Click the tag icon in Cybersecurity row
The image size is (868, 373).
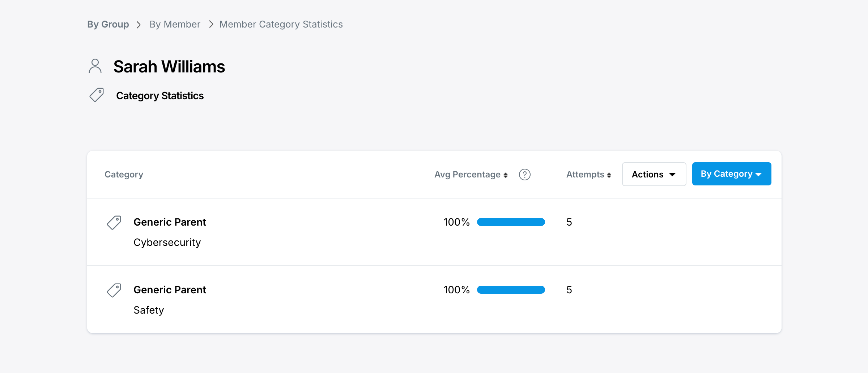(114, 222)
